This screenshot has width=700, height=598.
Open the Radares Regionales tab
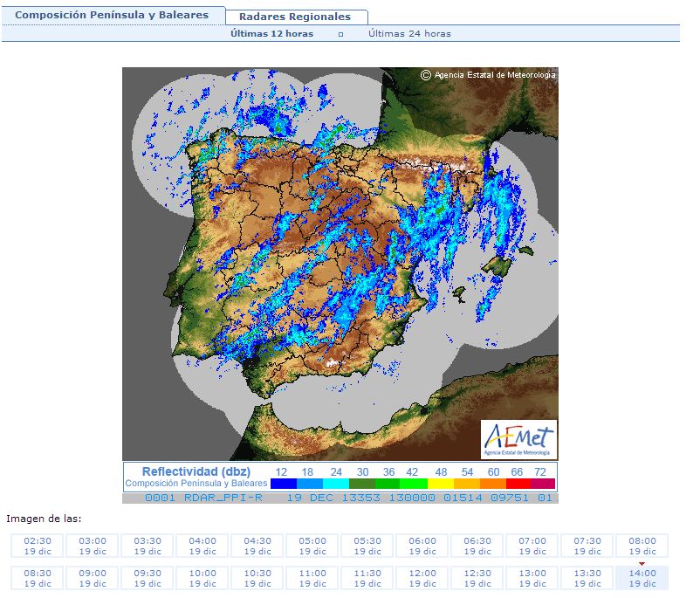point(296,17)
